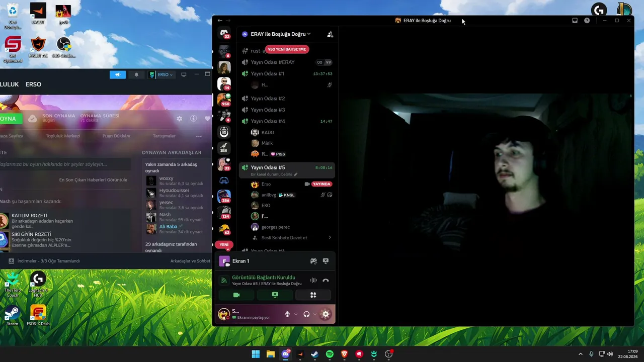Click Steam cloud sync status icon
This screenshot has height=362, width=644.
click(32, 119)
